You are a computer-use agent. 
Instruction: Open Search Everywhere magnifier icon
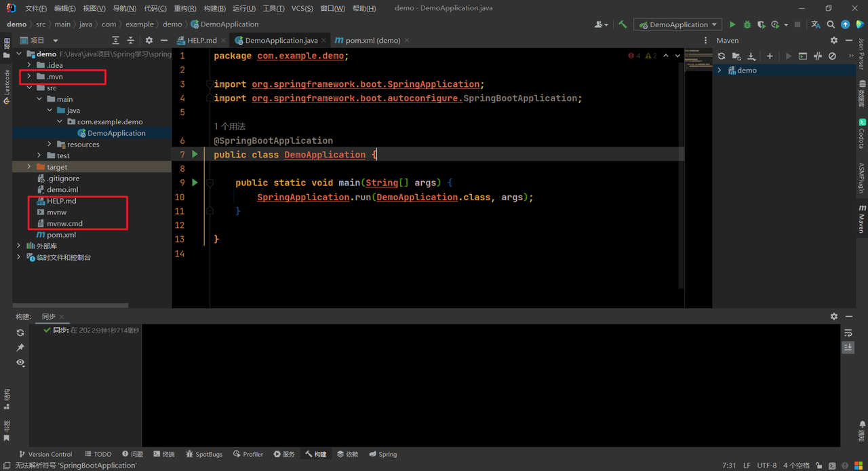[831, 24]
